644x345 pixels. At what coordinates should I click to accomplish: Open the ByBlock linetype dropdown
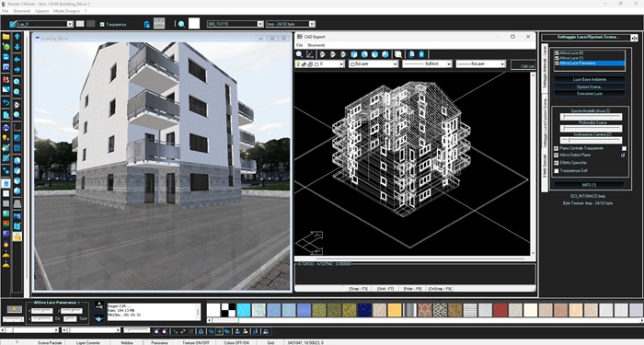click(x=427, y=64)
